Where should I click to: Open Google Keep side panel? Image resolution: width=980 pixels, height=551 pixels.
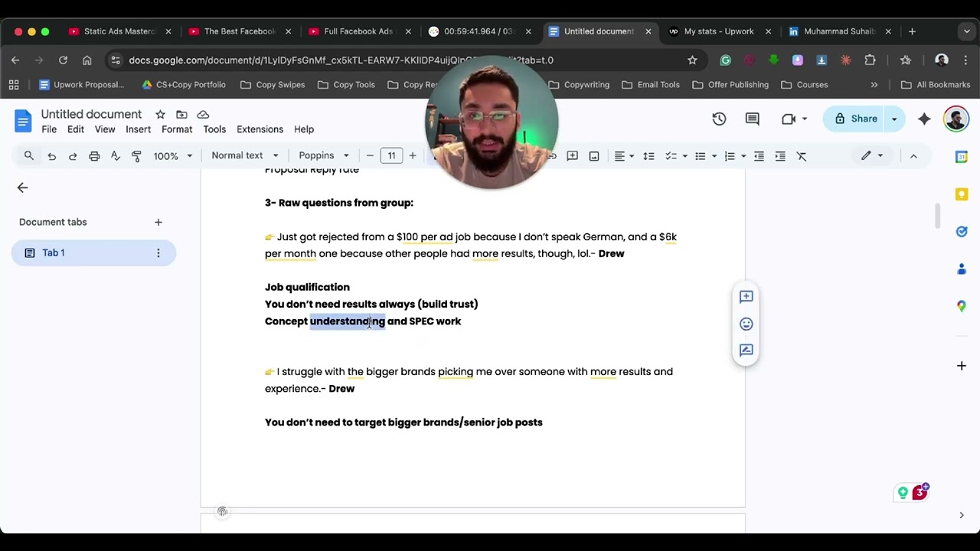pos(962,194)
